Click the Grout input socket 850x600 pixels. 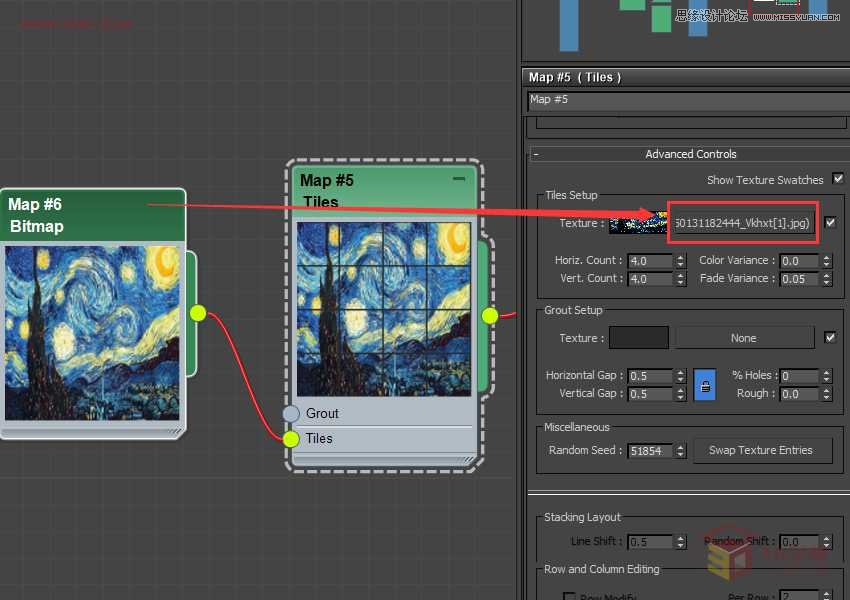tap(291, 413)
